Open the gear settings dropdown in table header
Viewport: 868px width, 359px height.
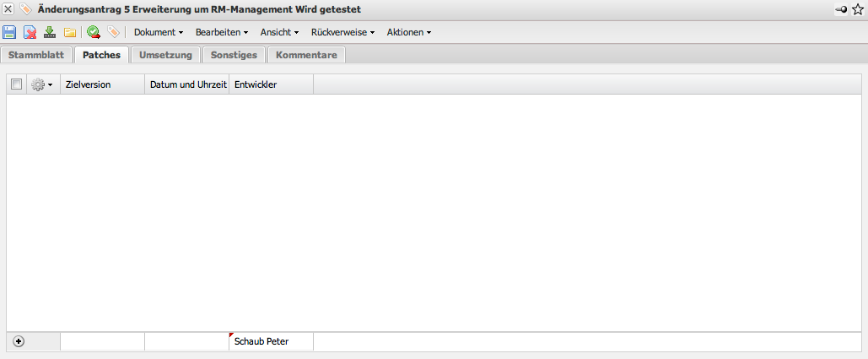(41, 84)
